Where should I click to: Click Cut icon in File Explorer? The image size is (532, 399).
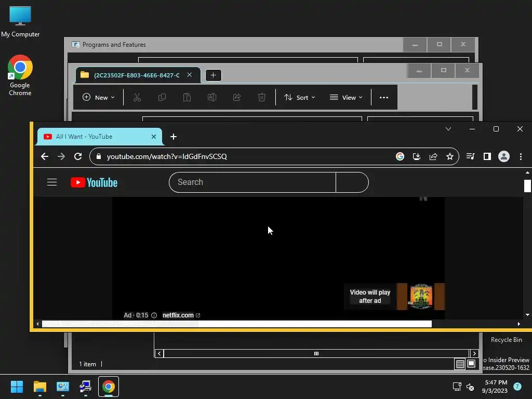(137, 97)
